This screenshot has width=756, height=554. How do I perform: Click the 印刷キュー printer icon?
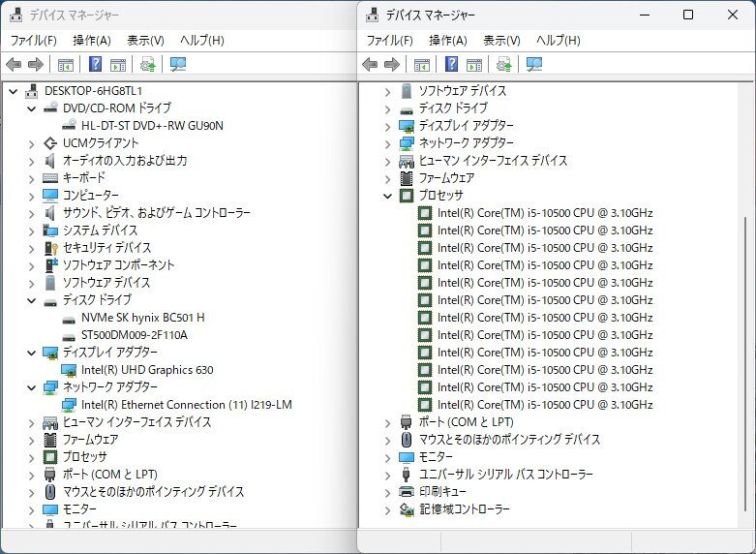[407, 492]
